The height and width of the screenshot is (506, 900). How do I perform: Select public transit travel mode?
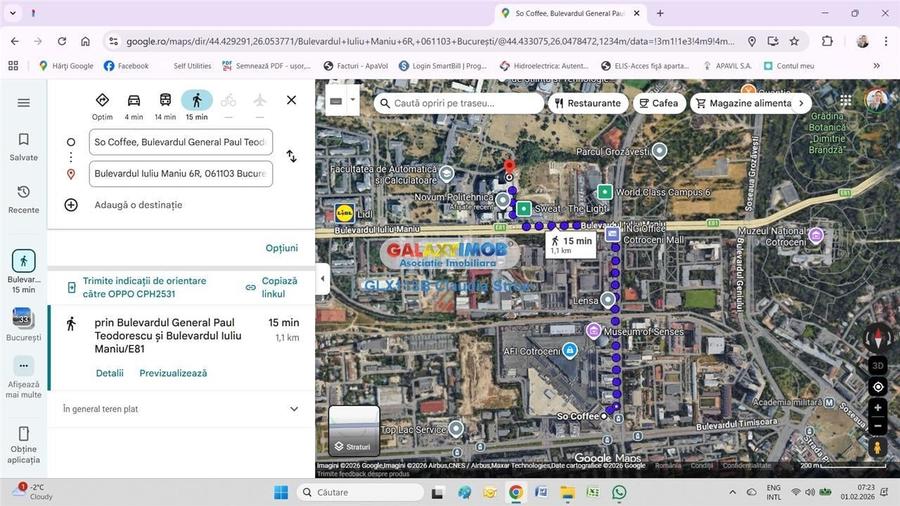click(x=165, y=104)
